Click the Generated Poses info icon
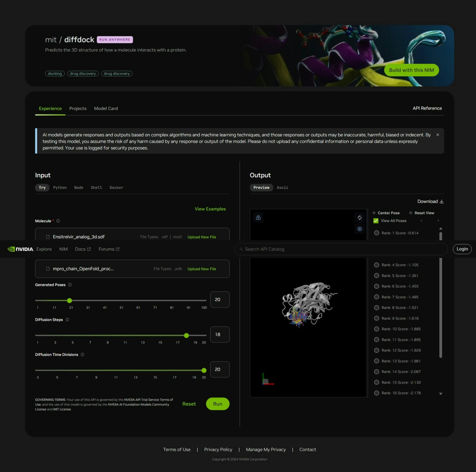This screenshot has width=476, height=472. 70,285
